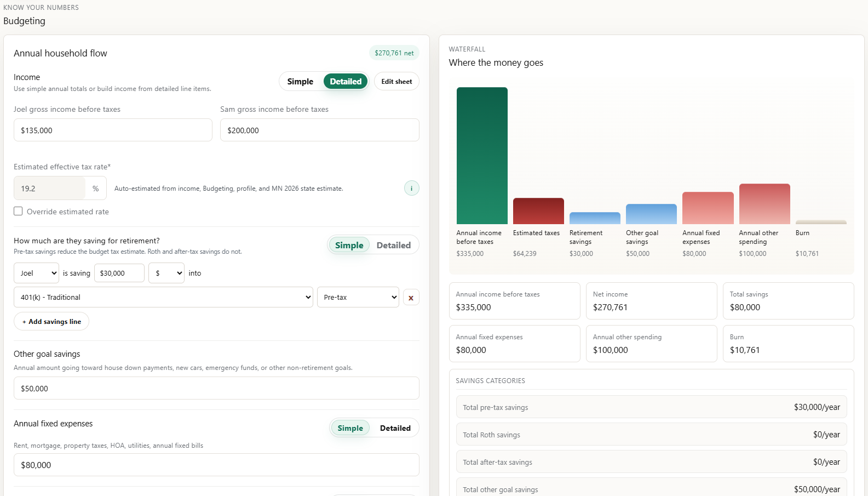This screenshot has height=496, width=868.
Task: Click the Retirement savings chart bar
Action: click(595, 218)
